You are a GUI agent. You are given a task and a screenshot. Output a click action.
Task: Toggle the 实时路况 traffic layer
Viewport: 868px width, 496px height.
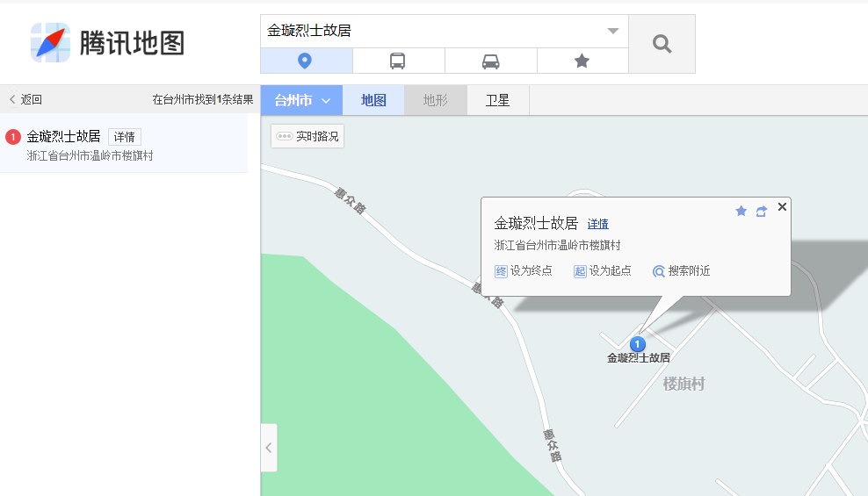coord(307,136)
